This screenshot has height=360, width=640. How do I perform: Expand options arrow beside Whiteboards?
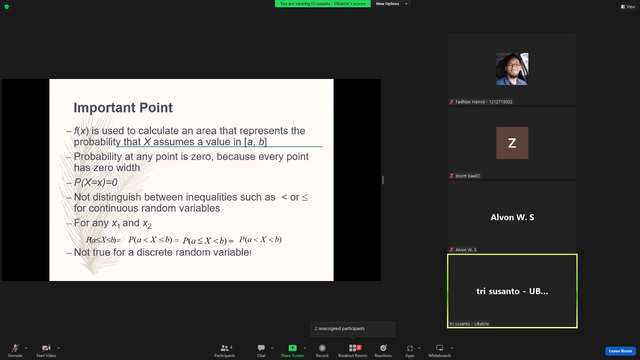click(452, 348)
